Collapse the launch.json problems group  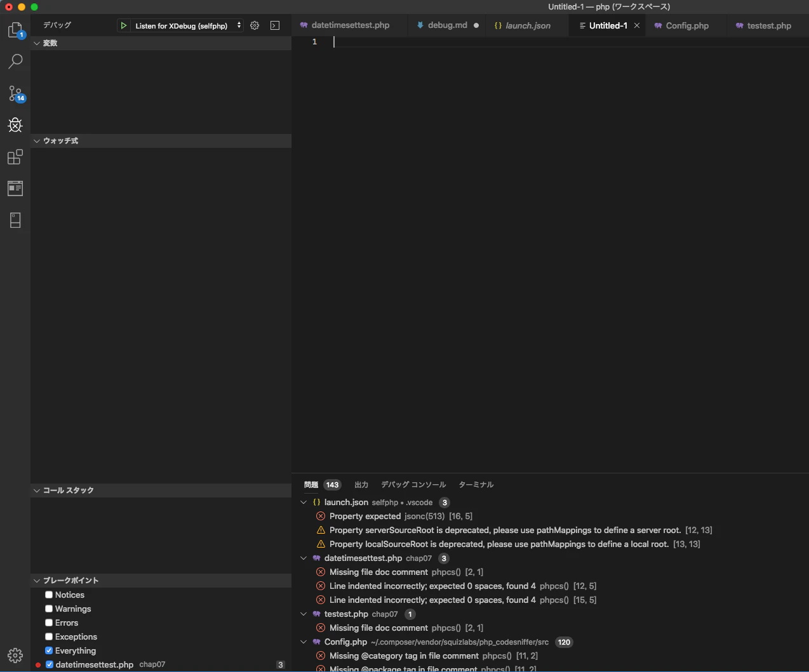(304, 502)
